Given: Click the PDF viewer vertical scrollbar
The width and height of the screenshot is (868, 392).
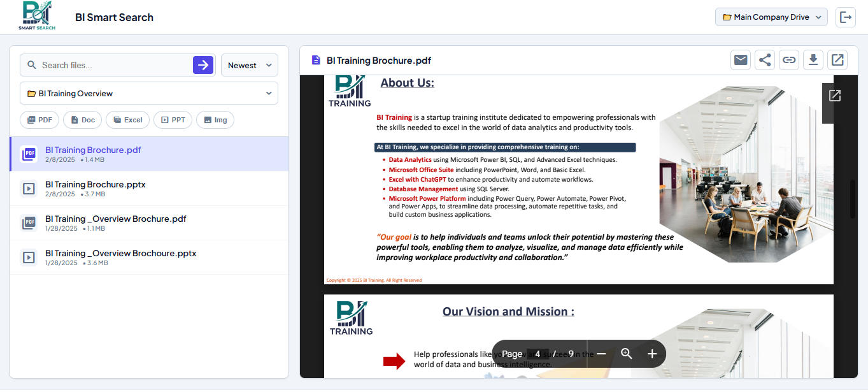Looking at the screenshot, I should [x=853, y=200].
